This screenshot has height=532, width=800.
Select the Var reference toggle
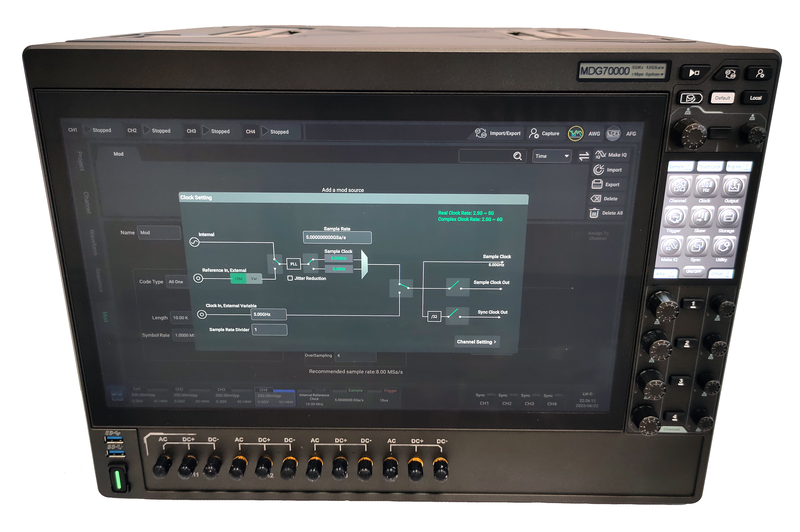(254, 279)
